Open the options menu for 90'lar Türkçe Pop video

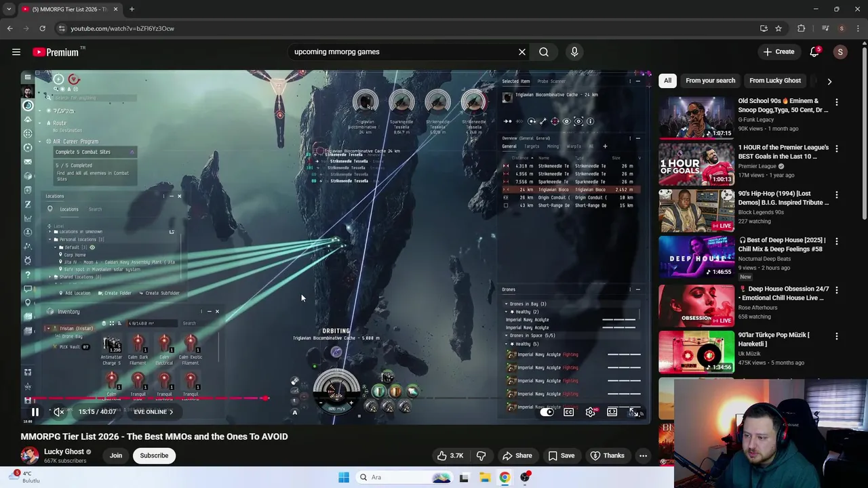(x=836, y=336)
